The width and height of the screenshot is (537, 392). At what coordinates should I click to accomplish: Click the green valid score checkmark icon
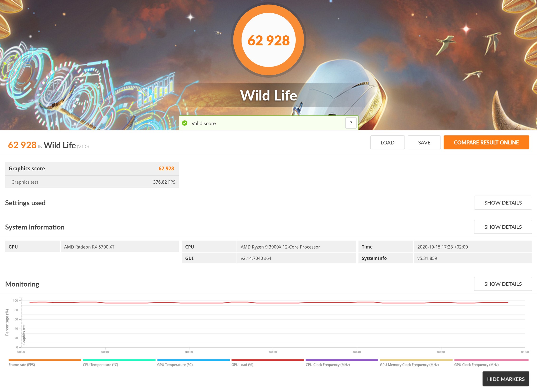[x=184, y=123]
